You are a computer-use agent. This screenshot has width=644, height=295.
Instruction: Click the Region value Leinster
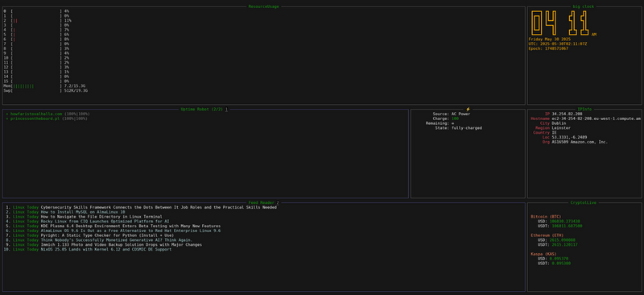[561, 128]
